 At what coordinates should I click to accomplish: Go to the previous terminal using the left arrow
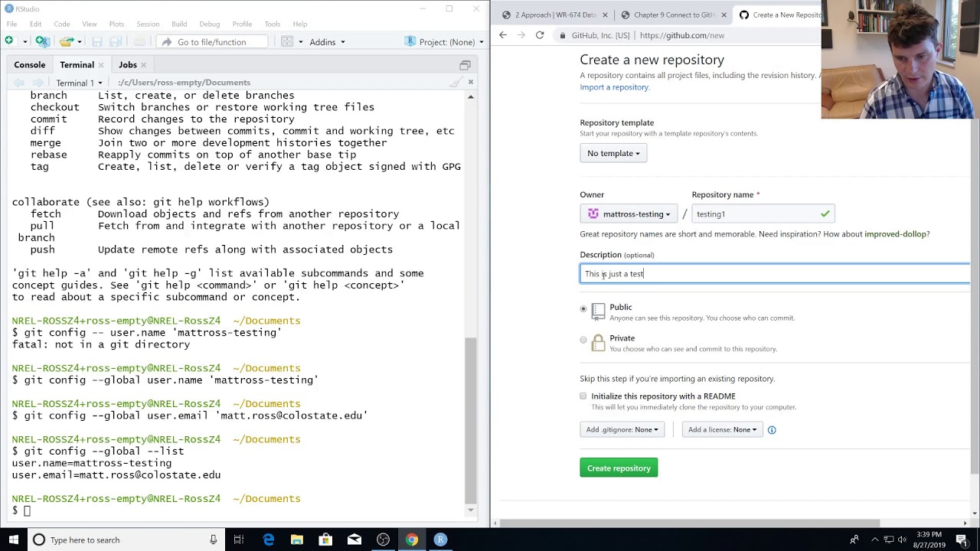tap(19, 83)
